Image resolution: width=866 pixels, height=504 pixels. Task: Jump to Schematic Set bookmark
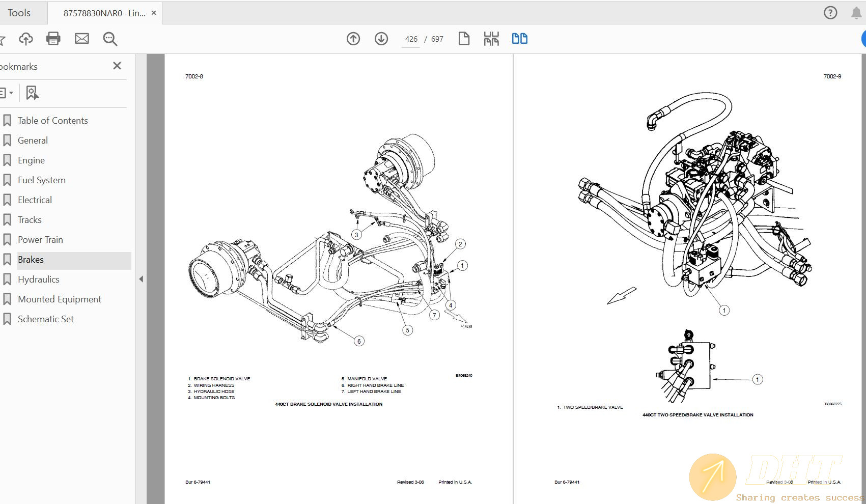click(x=46, y=319)
